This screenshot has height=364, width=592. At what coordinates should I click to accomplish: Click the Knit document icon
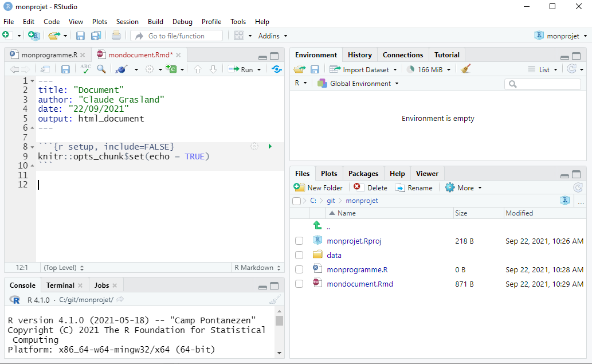tap(121, 69)
